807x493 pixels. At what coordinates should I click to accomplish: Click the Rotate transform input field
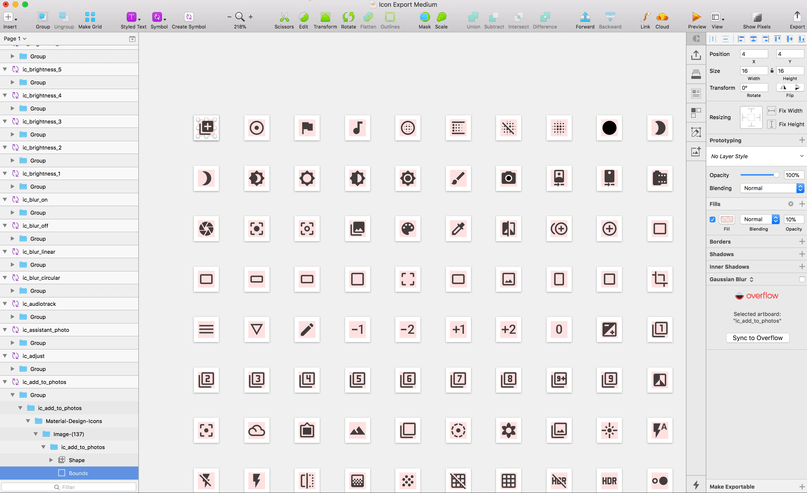(x=754, y=87)
